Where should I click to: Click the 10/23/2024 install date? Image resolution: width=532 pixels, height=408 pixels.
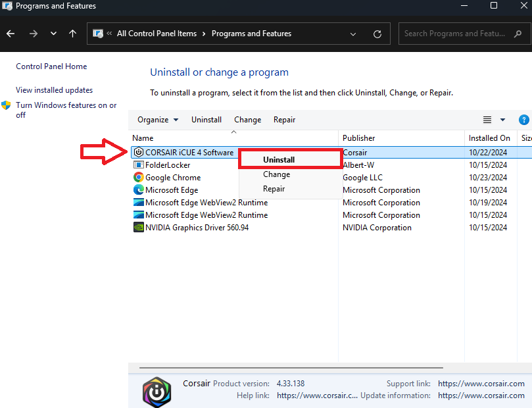[x=488, y=178]
